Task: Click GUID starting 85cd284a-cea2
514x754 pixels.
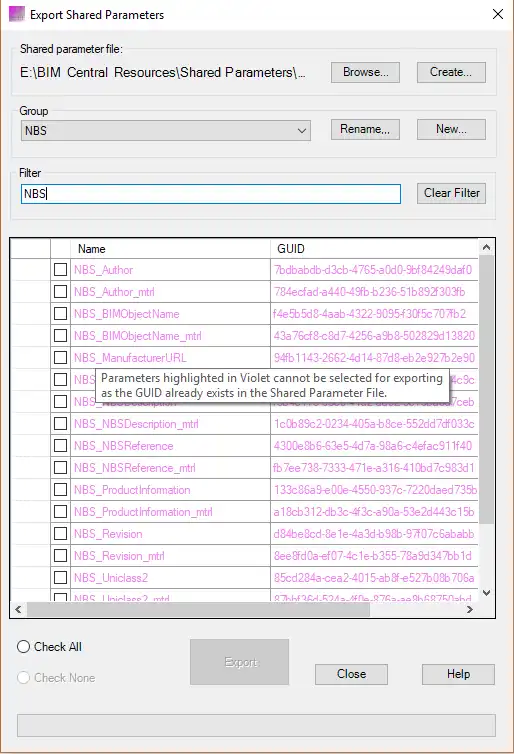Action: tap(374, 578)
